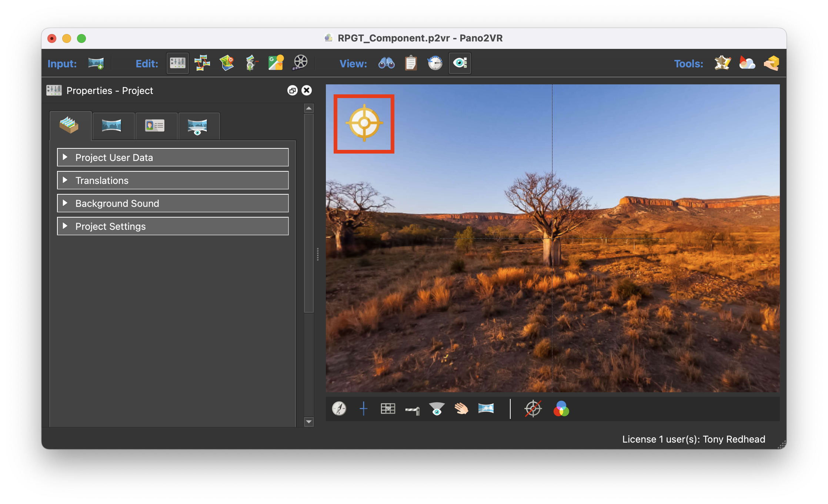
Task: Open the History clock panel
Action: (x=435, y=63)
